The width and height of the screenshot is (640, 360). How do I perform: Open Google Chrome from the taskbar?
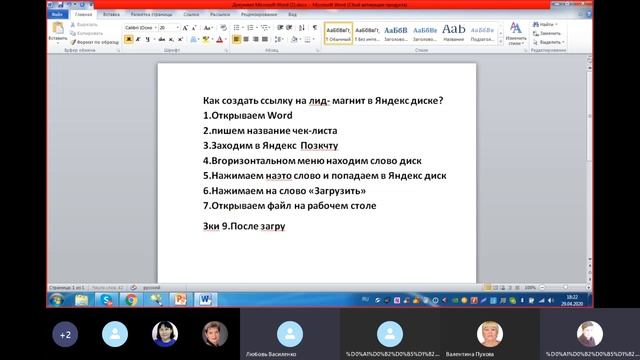point(131,300)
